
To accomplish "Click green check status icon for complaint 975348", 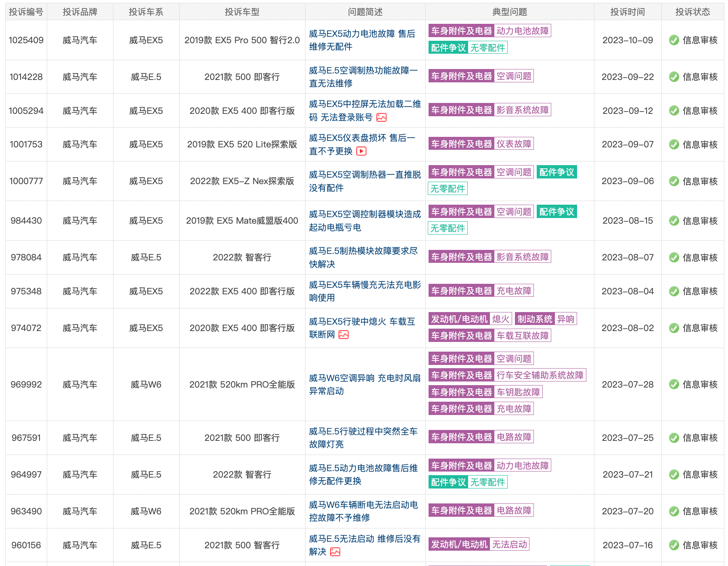I will (674, 291).
